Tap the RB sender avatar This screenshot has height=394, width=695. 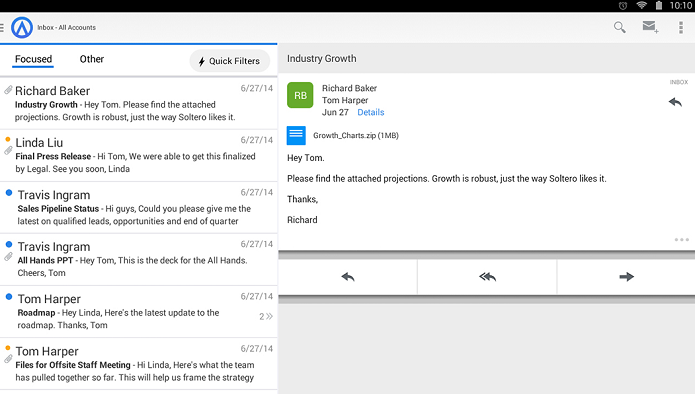click(x=300, y=95)
